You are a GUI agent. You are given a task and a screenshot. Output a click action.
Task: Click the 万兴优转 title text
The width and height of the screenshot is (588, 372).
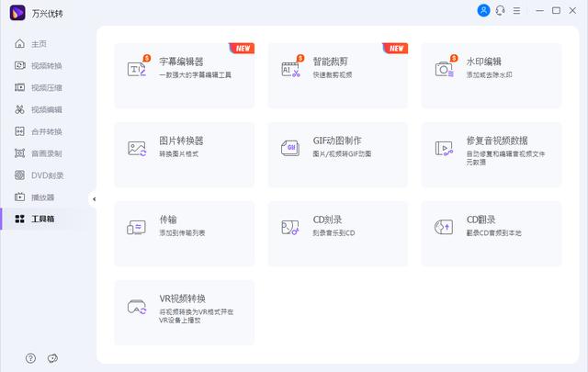point(47,14)
